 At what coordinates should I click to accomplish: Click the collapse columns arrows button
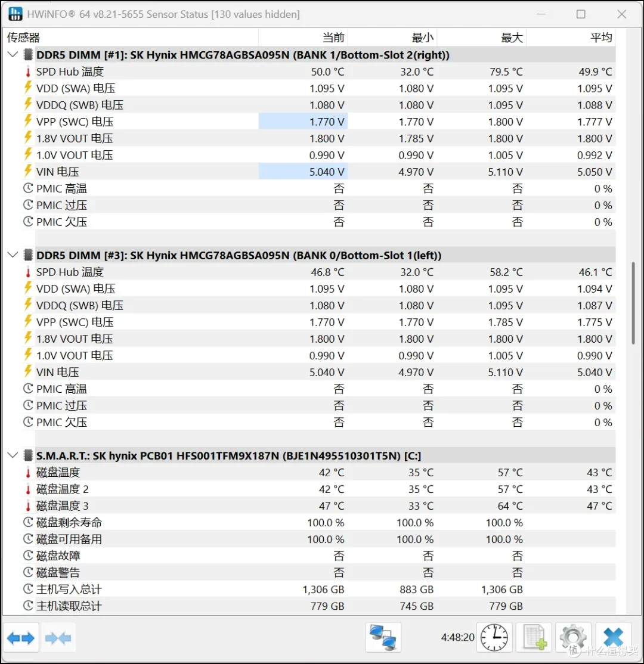click(58, 638)
